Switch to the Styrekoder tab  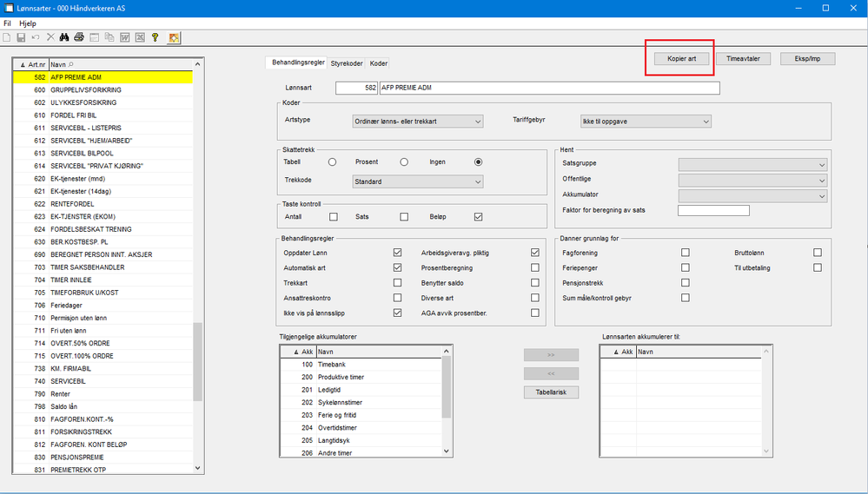coord(347,63)
